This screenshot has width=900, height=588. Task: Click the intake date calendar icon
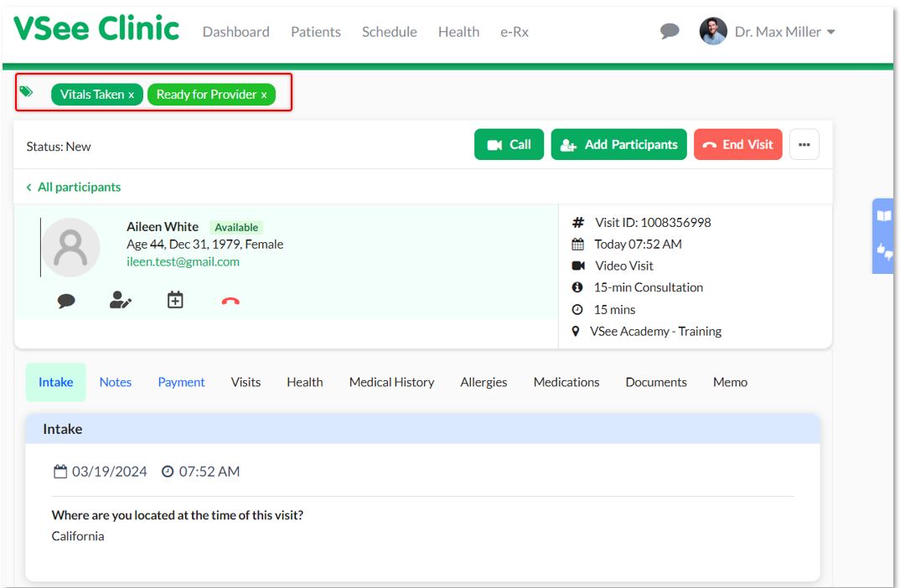[60, 472]
